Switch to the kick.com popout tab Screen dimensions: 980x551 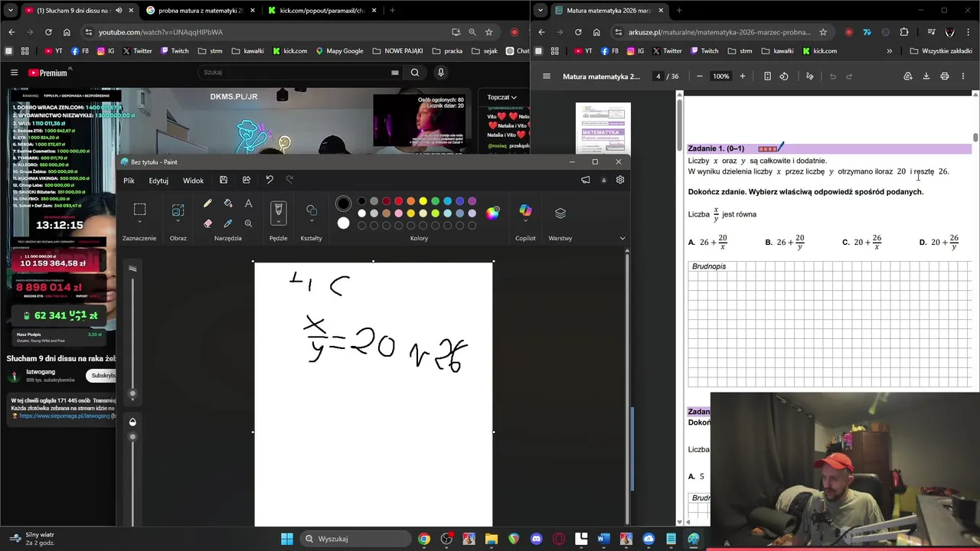[322, 11]
